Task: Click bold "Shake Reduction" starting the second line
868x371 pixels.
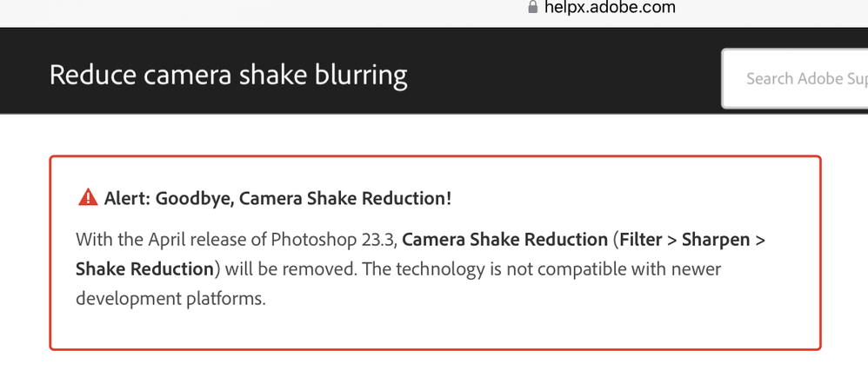Action: click(x=144, y=268)
